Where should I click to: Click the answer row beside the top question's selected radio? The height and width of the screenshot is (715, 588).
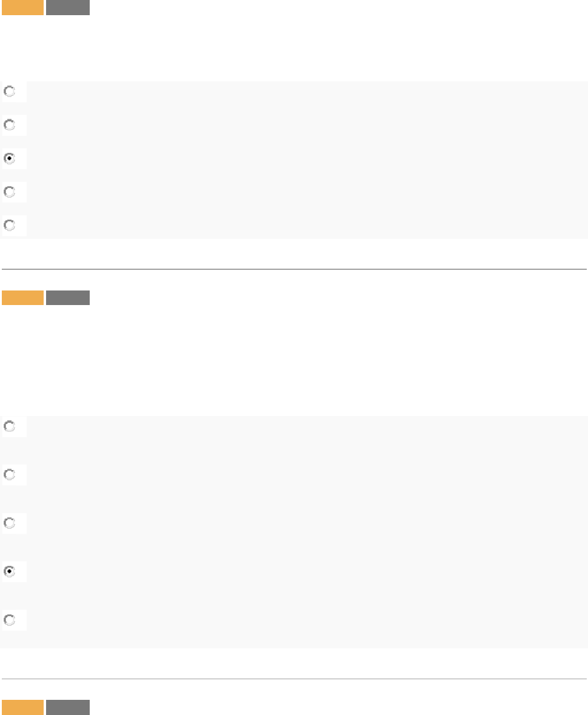(x=303, y=158)
